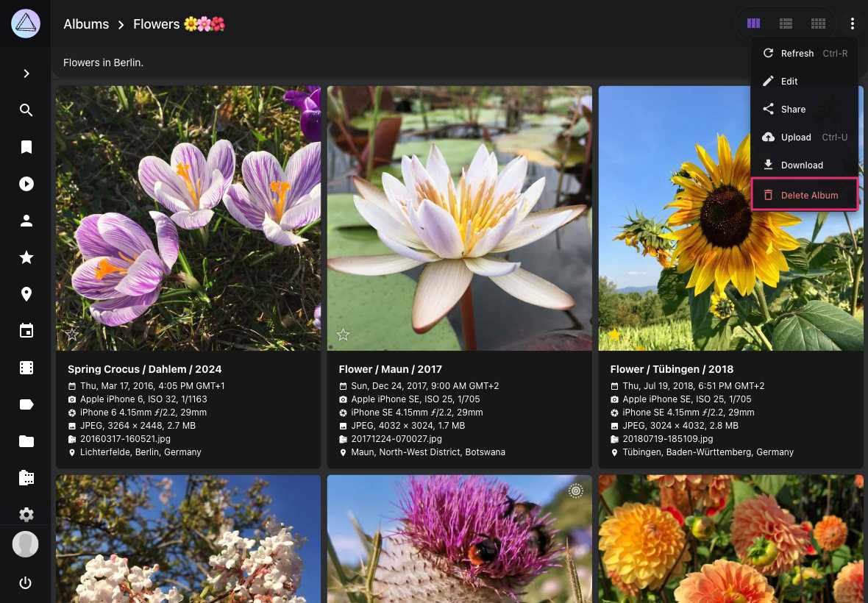Expand the sidebar navigation
The image size is (868, 603).
pos(26,74)
